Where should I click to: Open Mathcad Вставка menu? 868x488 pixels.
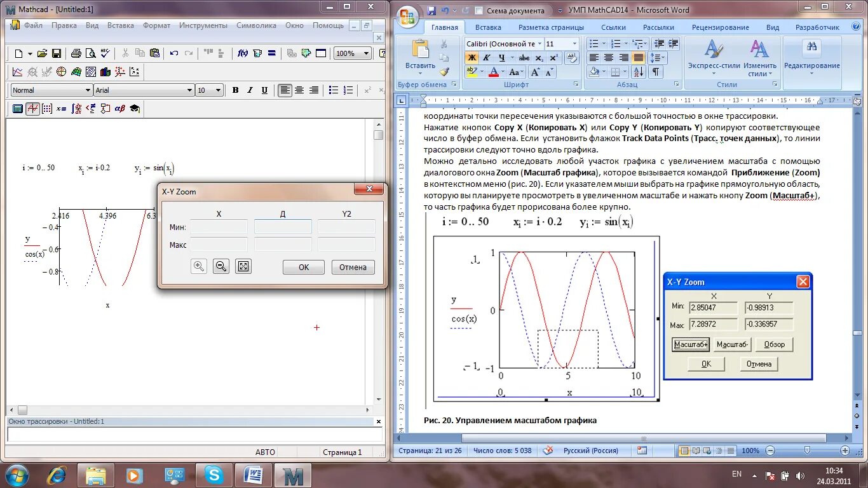[121, 25]
